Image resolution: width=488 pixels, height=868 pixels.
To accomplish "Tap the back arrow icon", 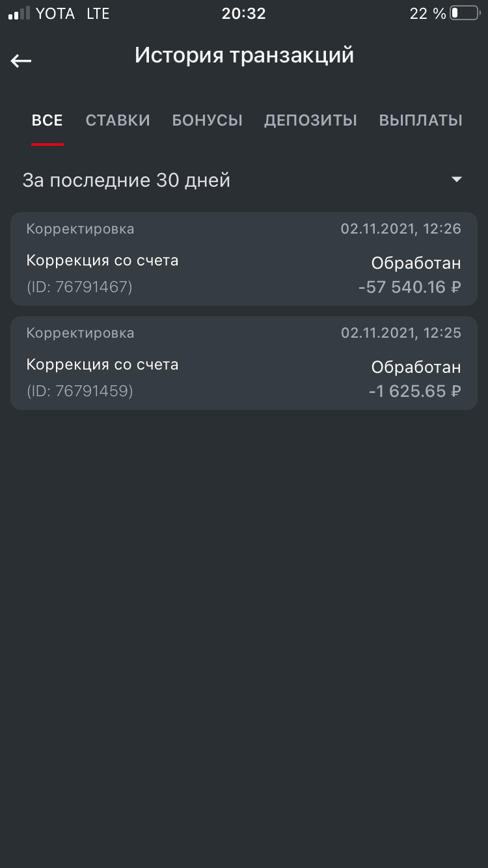I will click(x=21, y=61).
